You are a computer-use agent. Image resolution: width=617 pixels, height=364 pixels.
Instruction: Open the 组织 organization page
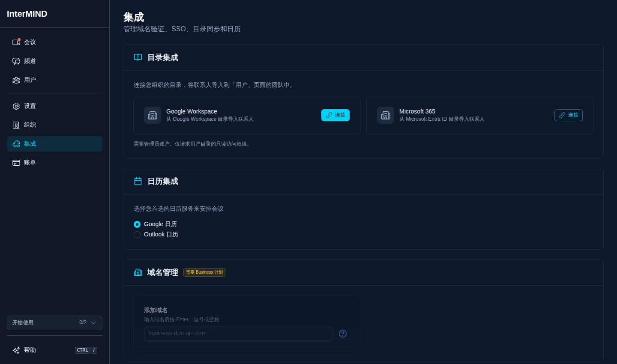pos(54,125)
